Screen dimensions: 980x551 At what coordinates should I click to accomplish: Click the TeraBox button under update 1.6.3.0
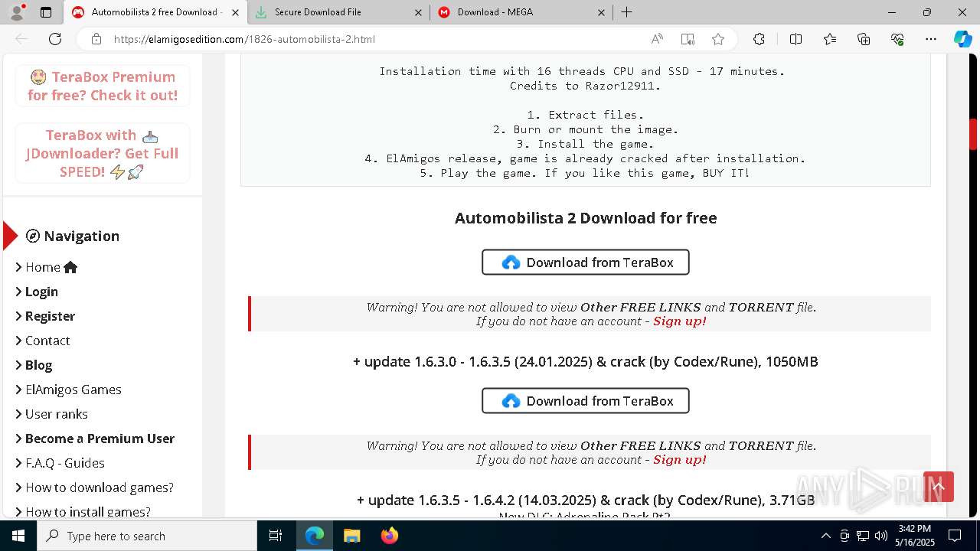tap(586, 401)
